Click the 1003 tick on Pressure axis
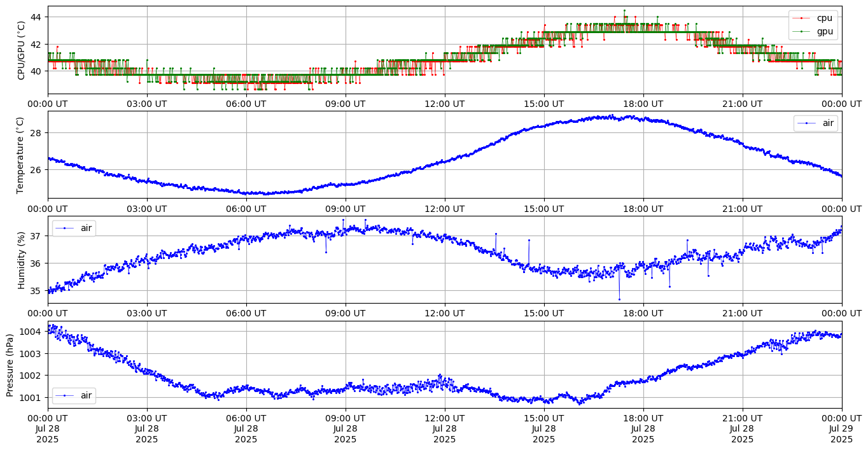The height and width of the screenshot is (450, 868). click(32, 354)
